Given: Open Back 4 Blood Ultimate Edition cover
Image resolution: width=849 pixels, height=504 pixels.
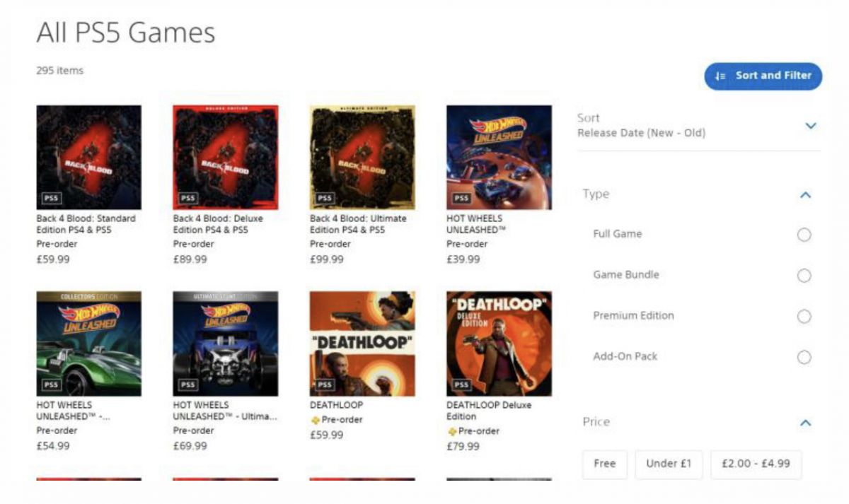Looking at the screenshot, I should pos(362,157).
